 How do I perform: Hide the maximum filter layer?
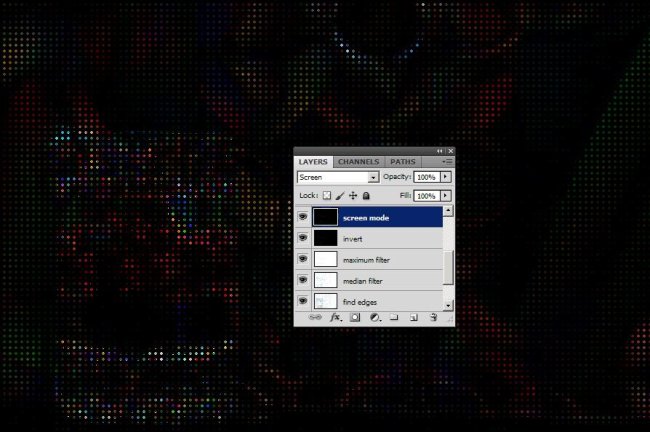(303, 259)
